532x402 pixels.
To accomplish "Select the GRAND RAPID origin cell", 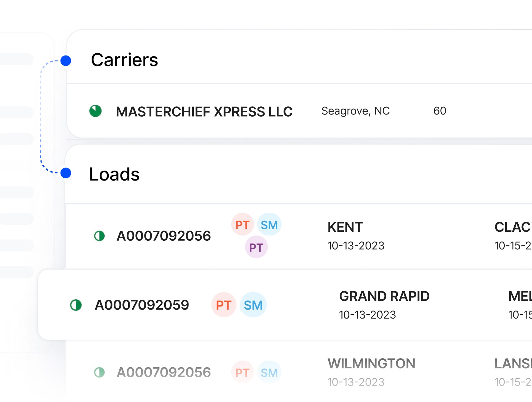I will pos(384,305).
